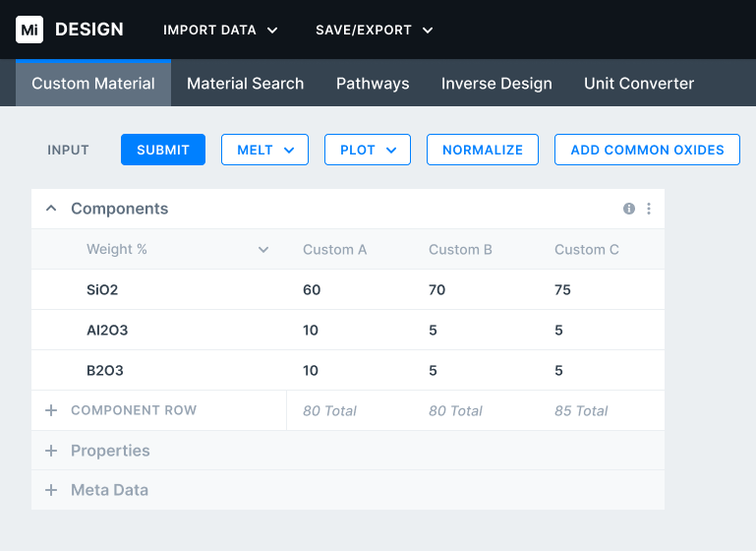
Task: Select the Custom C column header
Action: click(586, 250)
